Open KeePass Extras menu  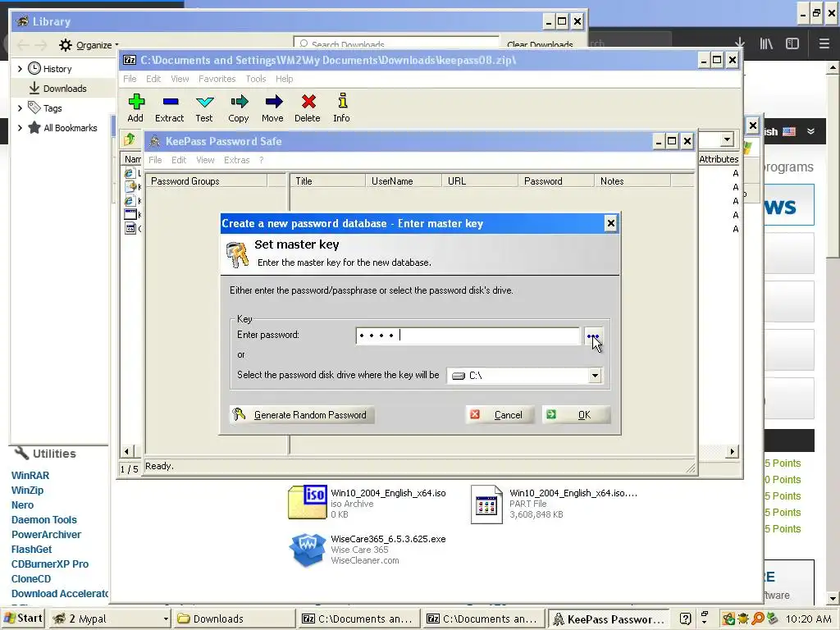(237, 160)
